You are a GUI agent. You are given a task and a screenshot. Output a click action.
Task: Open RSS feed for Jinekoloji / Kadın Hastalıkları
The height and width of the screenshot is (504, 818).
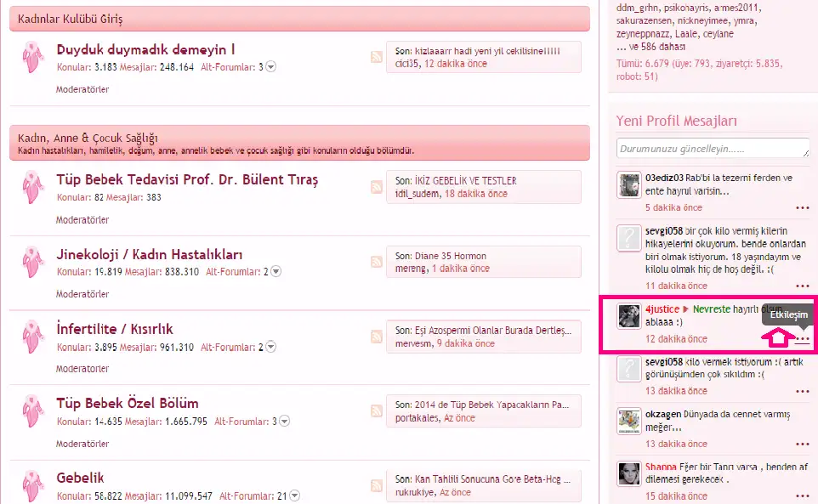tap(376, 262)
